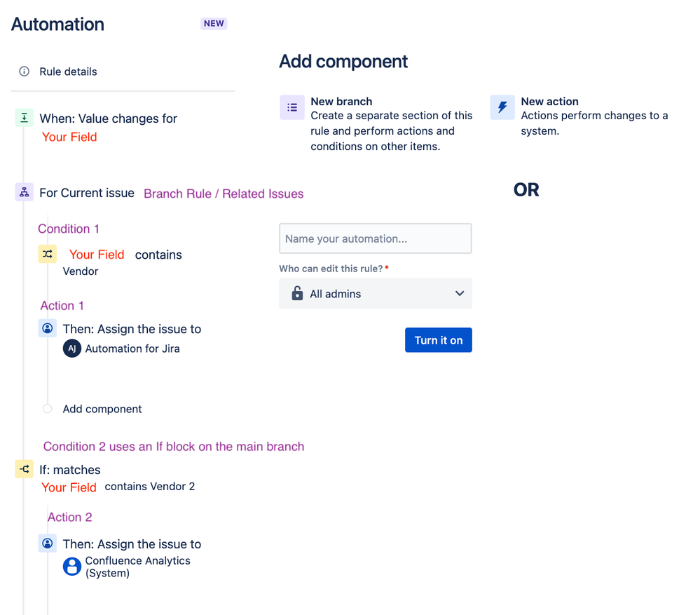Click the Rule details info icon
Viewport: 700px width, 615px height.
click(24, 72)
